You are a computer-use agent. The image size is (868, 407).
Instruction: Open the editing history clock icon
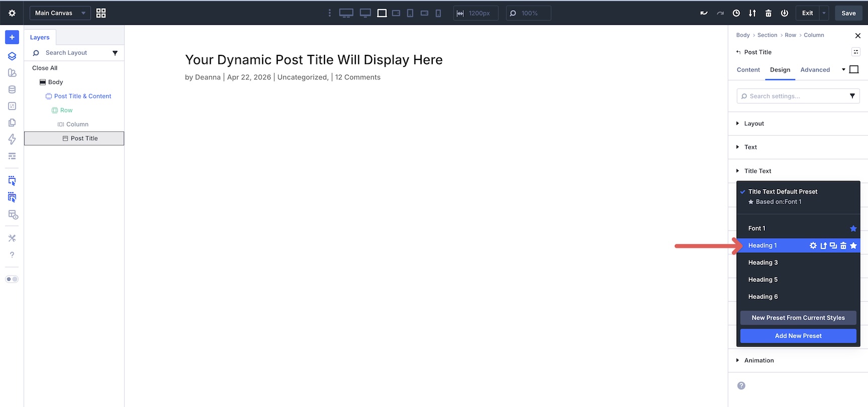point(736,13)
